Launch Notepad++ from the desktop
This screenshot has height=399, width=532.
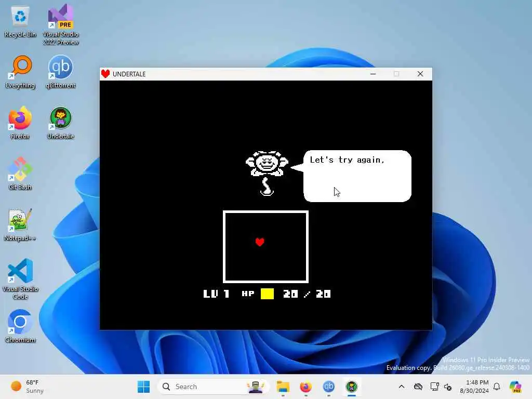pyautogui.click(x=20, y=224)
